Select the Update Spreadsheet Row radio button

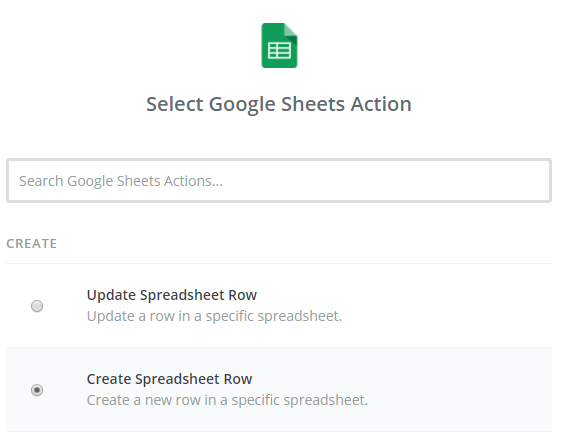[37, 306]
